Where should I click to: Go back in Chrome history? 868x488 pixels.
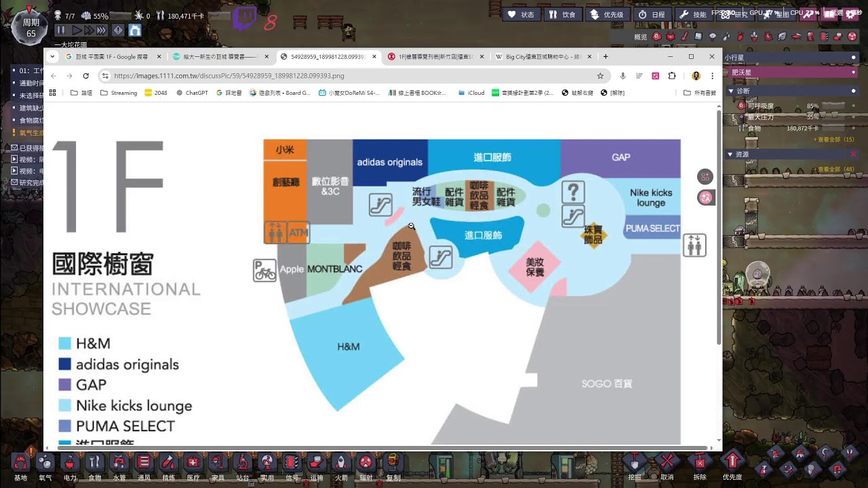(54, 76)
